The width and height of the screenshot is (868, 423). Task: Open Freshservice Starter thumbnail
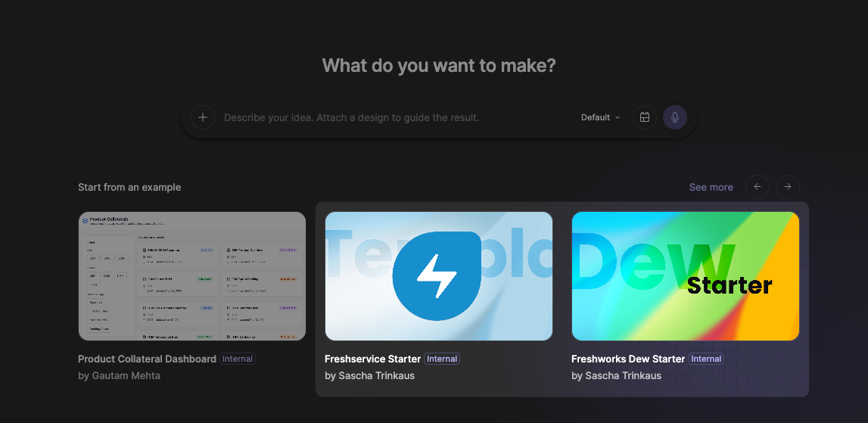(438, 275)
